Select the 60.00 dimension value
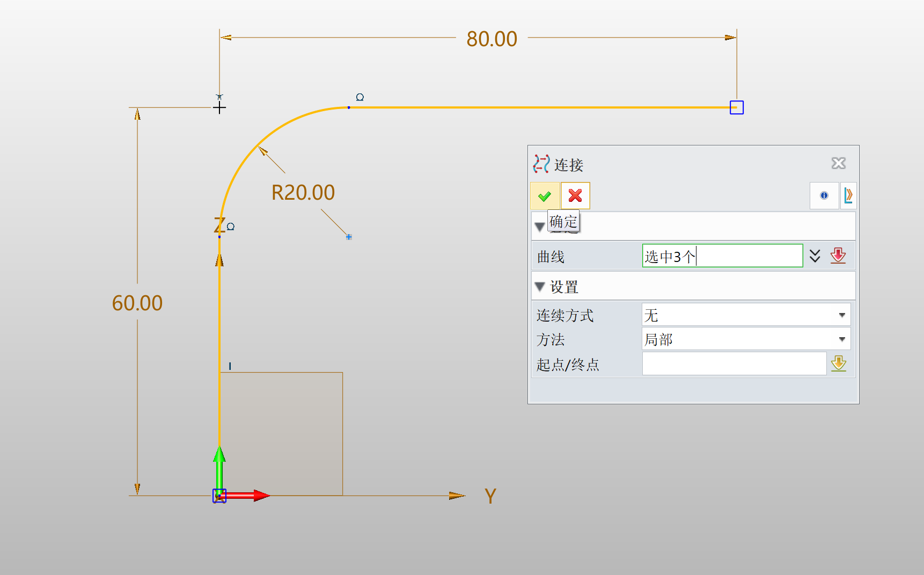 click(x=137, y=303)
